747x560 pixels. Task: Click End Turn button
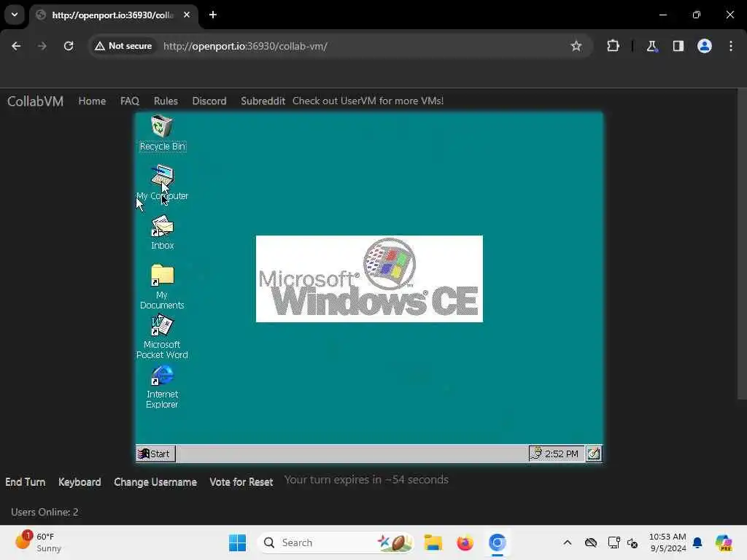pos(26,482)
